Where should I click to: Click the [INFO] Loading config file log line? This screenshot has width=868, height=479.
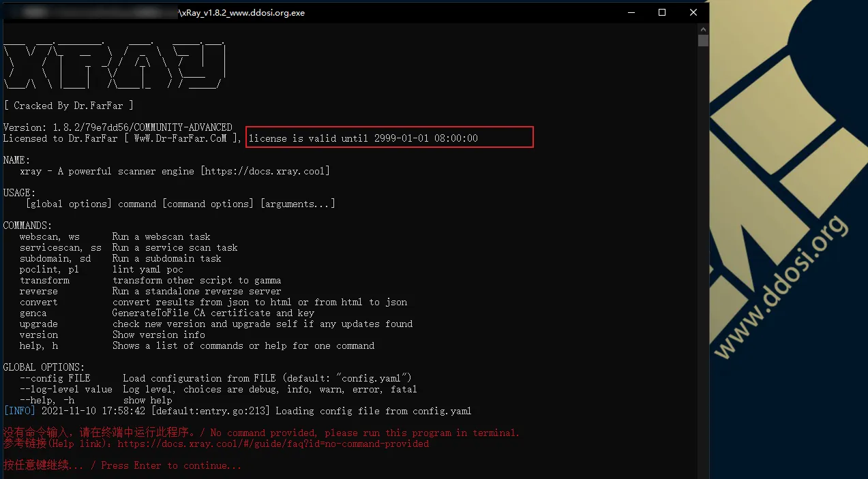(x=237, y=411)
